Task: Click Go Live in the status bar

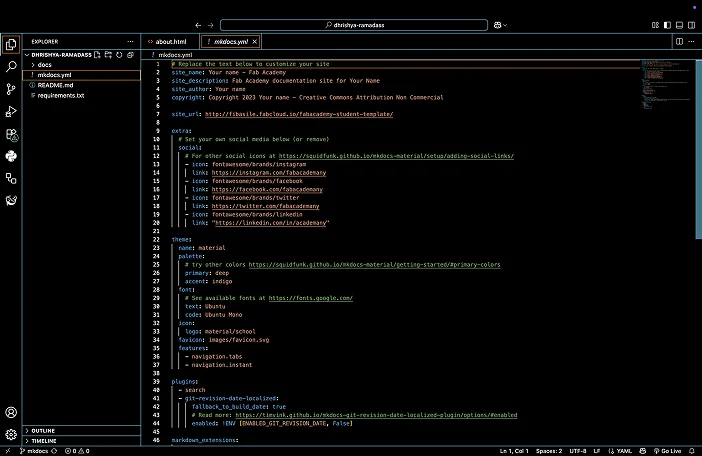Action: coord(668,451)
